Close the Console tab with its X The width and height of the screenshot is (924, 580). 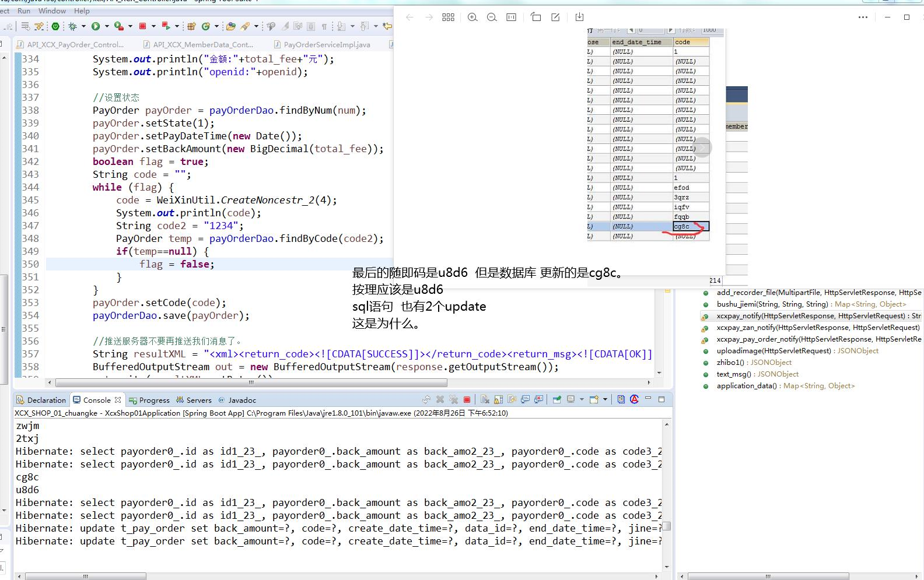[x=118, y=400]
